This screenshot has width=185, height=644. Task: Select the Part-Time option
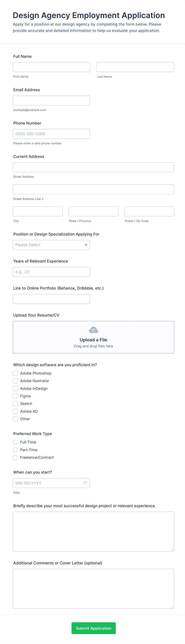(15, 450)
